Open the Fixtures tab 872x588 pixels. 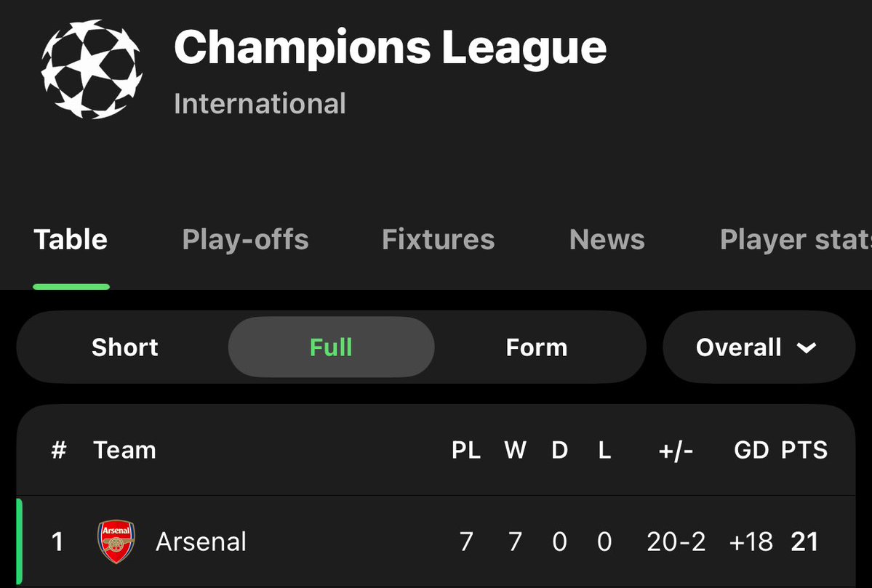[x=438, y=240]
